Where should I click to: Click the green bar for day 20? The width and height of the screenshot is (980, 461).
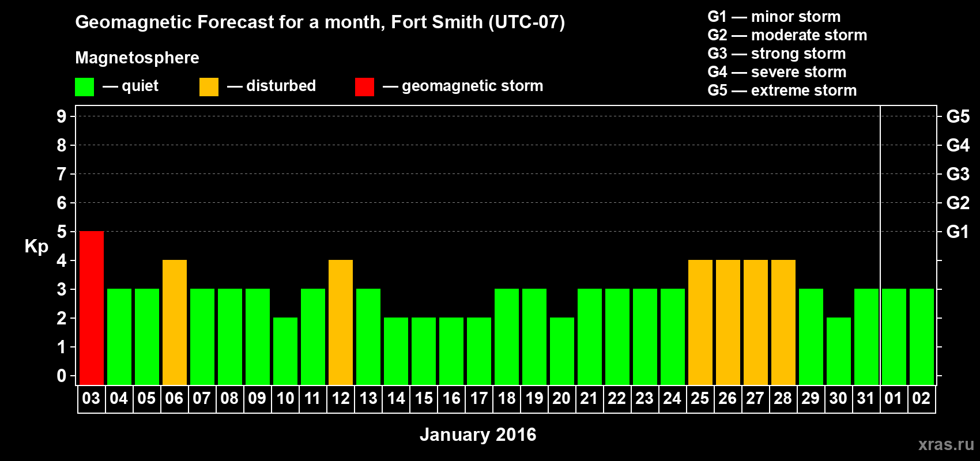point(562,351)
